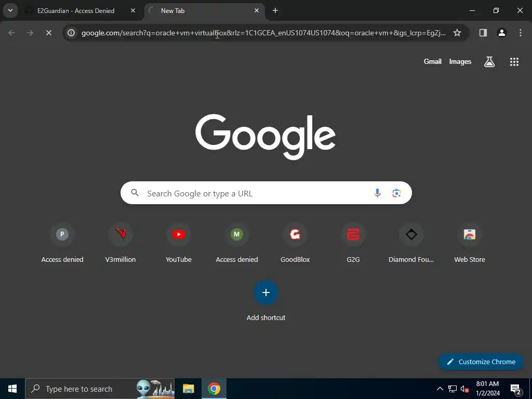532x399 pixels.
Task: Open the G2G shortcut
Action: [x=353, y=244]
